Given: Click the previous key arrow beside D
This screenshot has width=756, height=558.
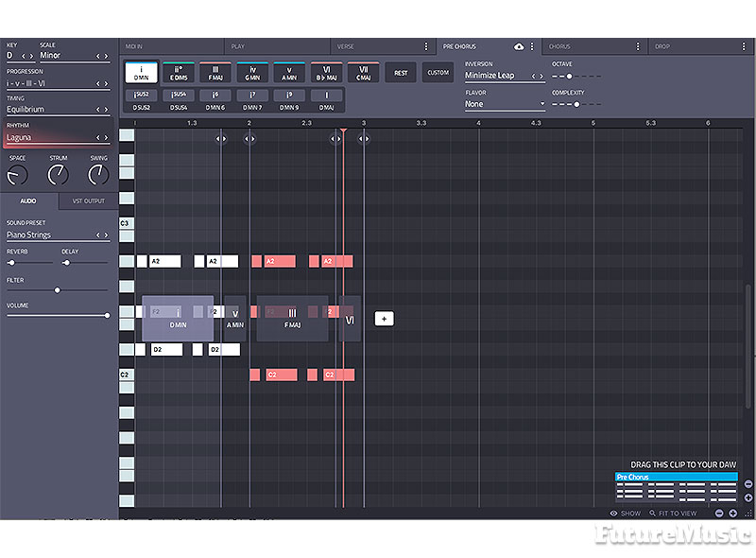Looking at the screenshot, I should [x=23, y=56].
